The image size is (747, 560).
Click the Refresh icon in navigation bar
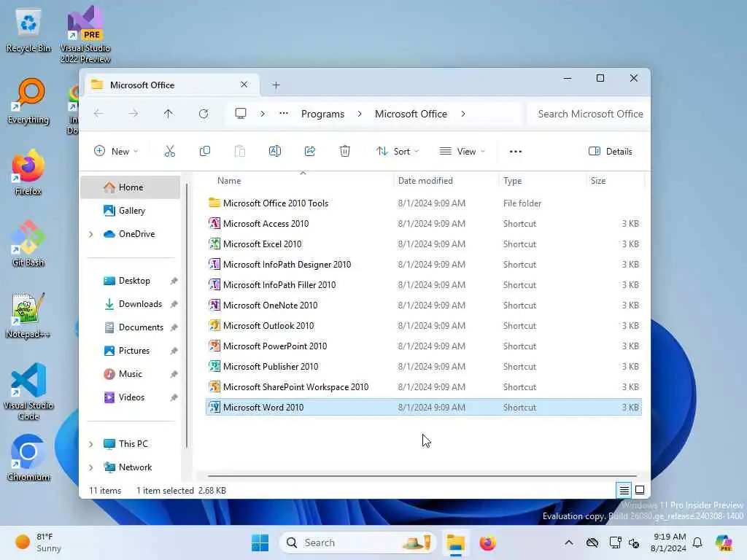coord(204,114)
